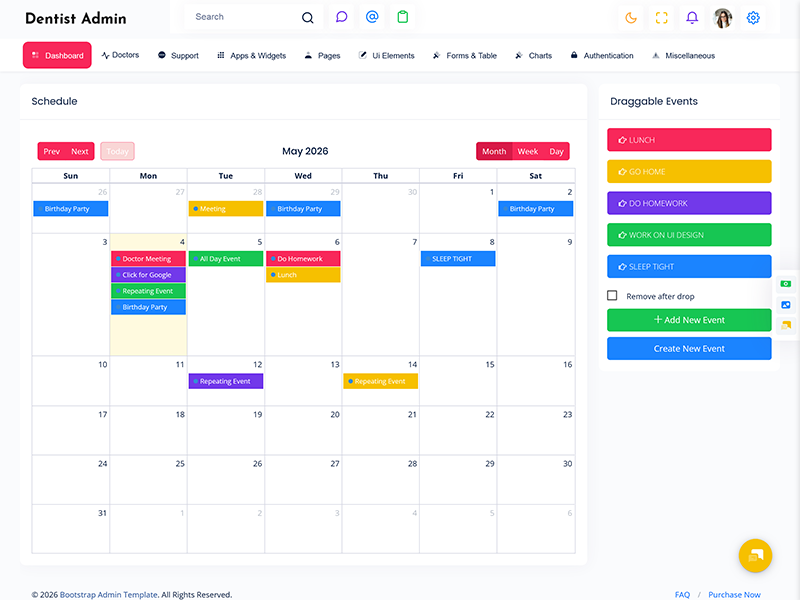Open the Support menu
This screenshot has width=800, height=600.
coord(178,55)
